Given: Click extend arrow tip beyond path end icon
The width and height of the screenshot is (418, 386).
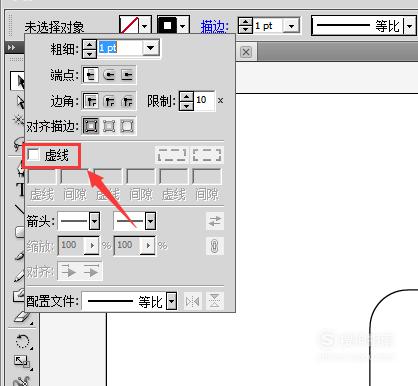Looking at the screenshot, I should point(69,272).
